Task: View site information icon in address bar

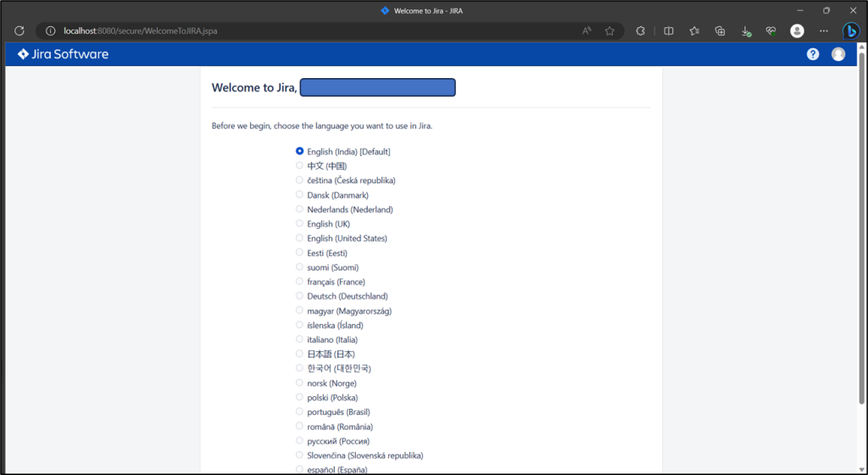Action: point(50,31)
